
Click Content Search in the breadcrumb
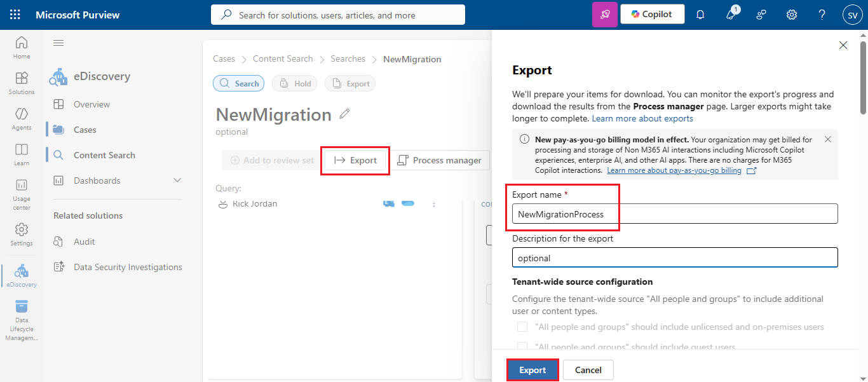coord(283,58)
